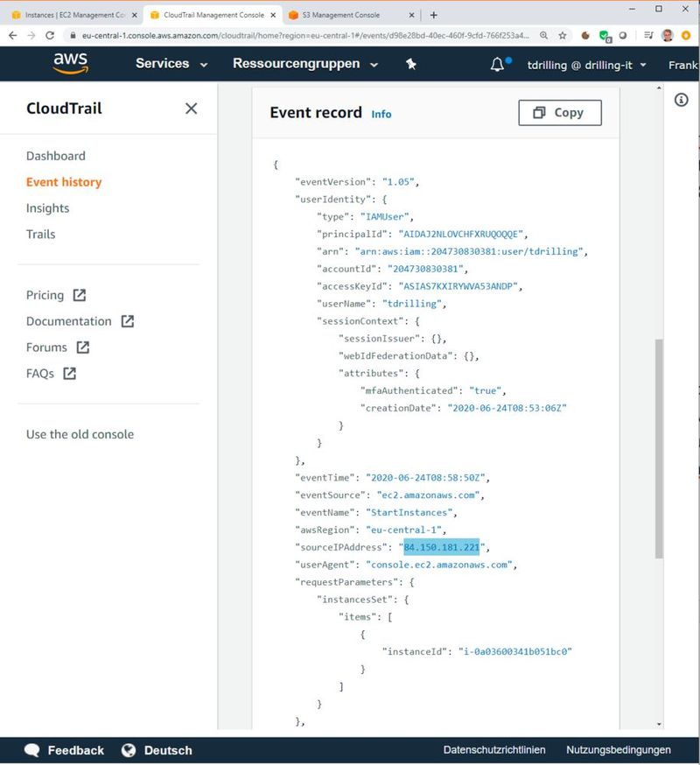
Task: Click the address bar URL
Action: [304, 36]
